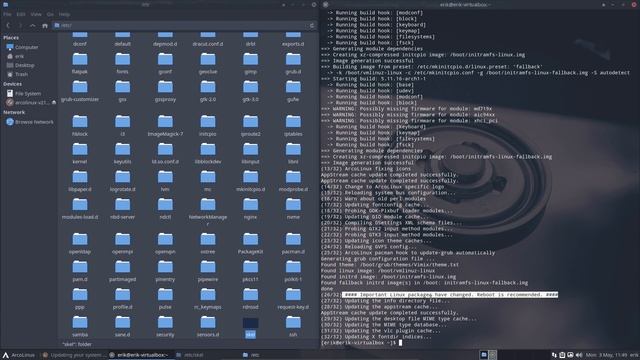Select the pam.d folder

80,271
